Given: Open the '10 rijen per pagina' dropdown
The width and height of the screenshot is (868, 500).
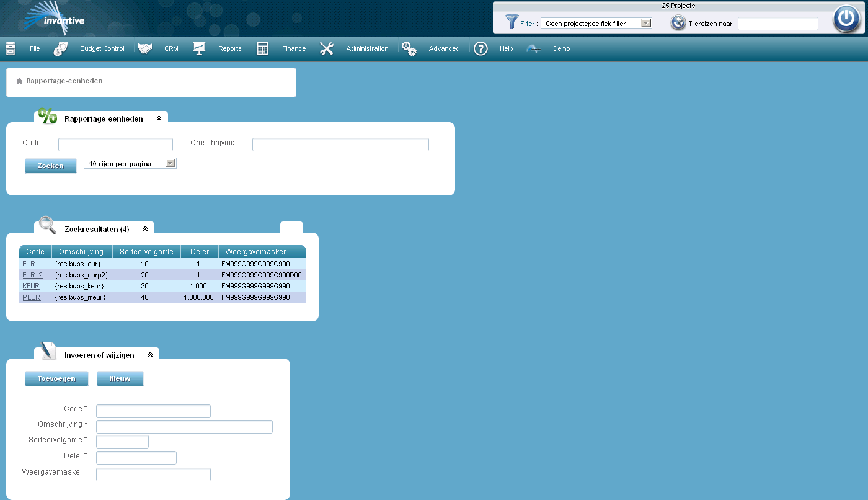Looking at the screenshot, I should [130, 163].
